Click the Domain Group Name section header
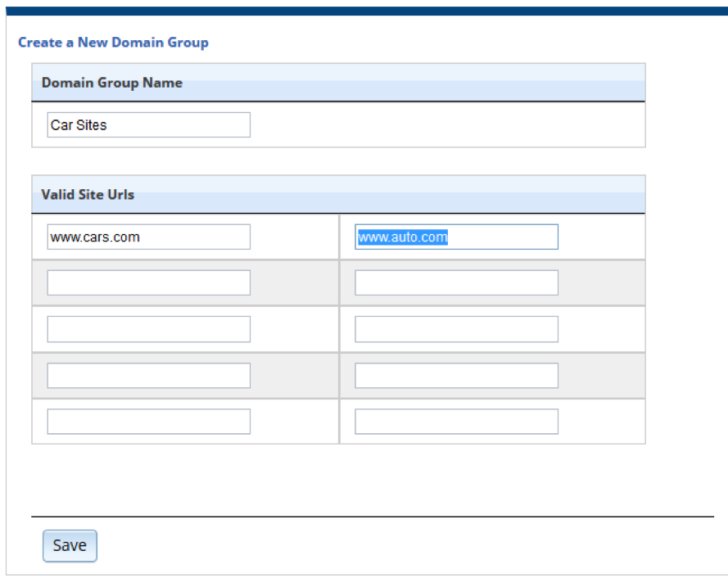 111,83
